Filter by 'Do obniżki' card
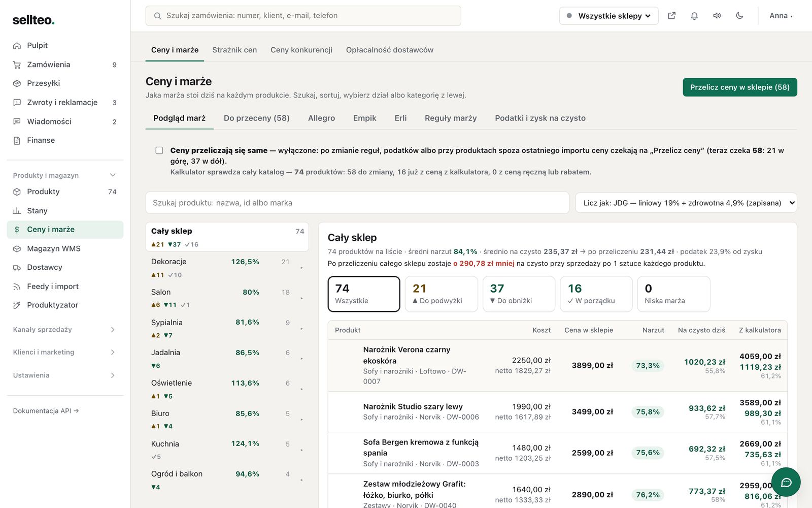The height and width of the screenshot is (508, 812). [519, 294]
